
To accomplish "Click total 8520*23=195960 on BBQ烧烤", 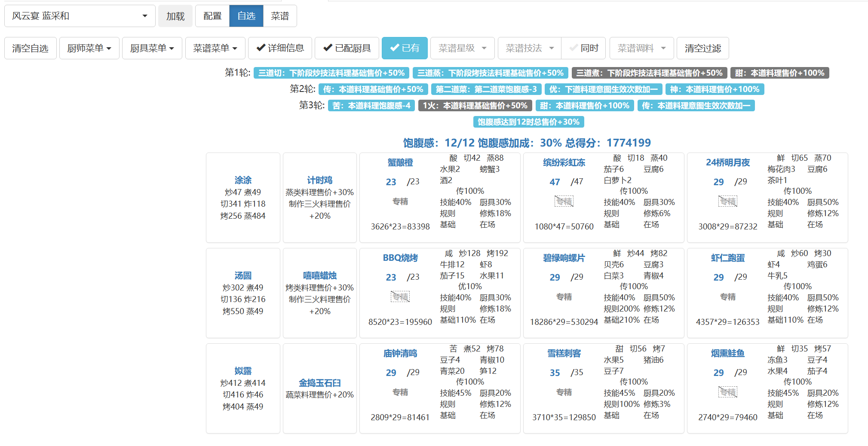I will point(400,322).
